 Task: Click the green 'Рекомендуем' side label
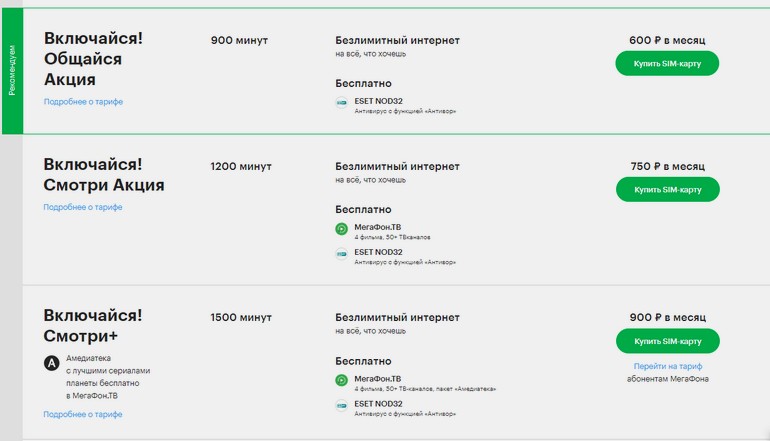tap(12, 71)
